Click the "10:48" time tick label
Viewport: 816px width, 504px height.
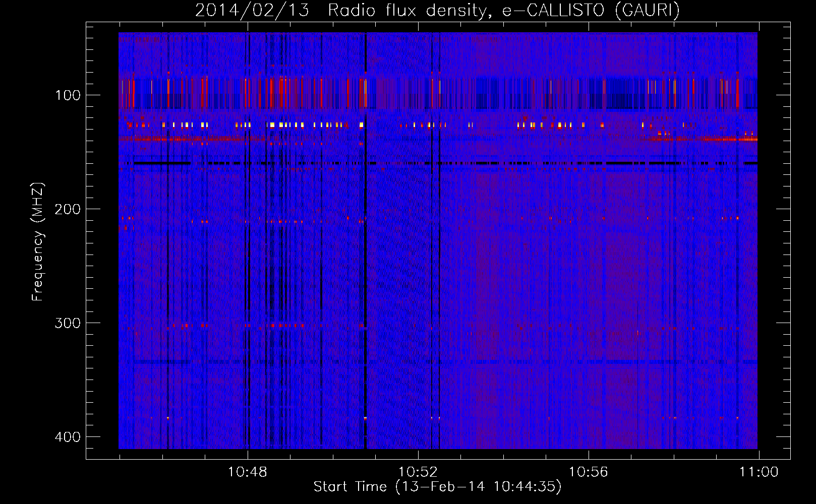(x=247, y=472)
